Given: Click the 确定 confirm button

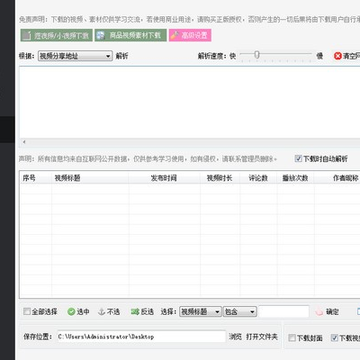Looking at the screenshot, I should pos(327,312).
